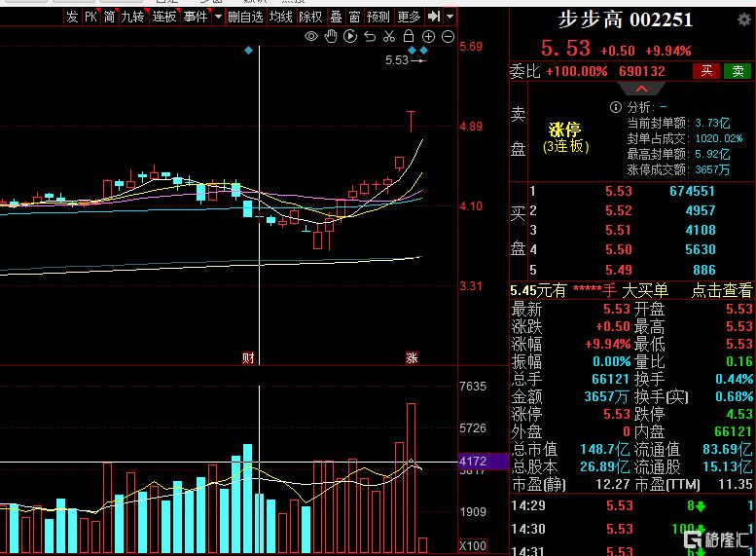
Task: Click the tallest red volume bar
Action: [x=412, y=478]
